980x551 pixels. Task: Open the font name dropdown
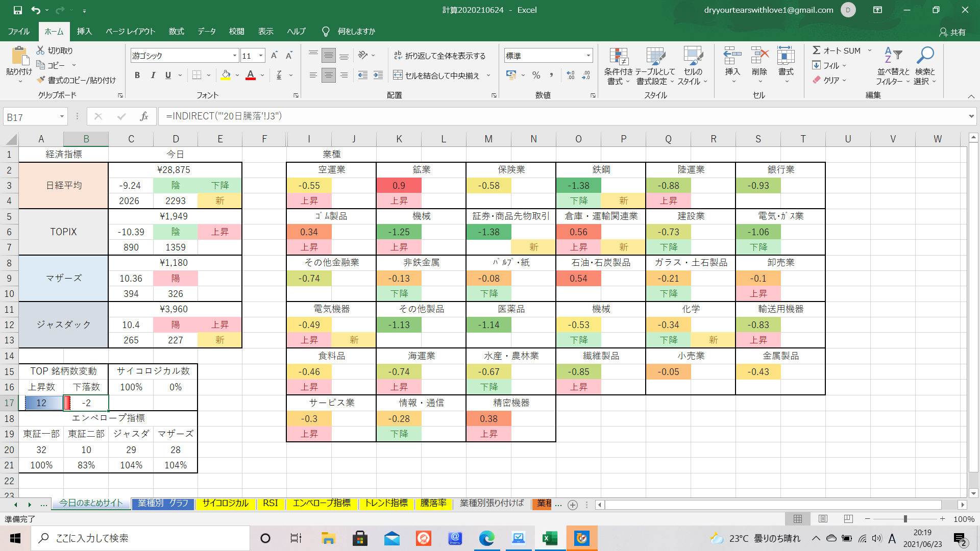[235, 56]
